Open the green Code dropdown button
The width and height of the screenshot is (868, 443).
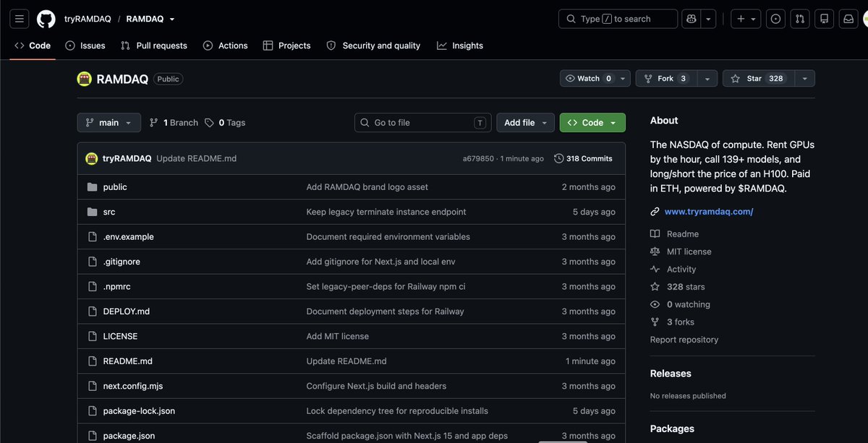[x=592, y=123]
